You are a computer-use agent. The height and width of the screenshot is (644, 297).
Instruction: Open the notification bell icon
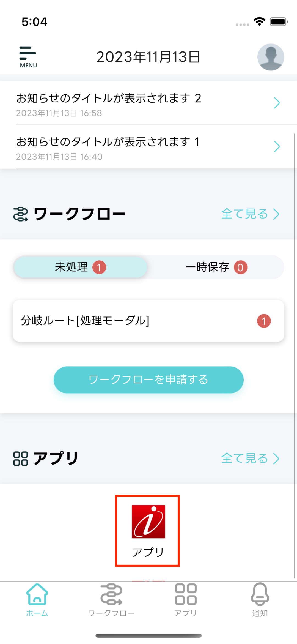pos(260,594)
